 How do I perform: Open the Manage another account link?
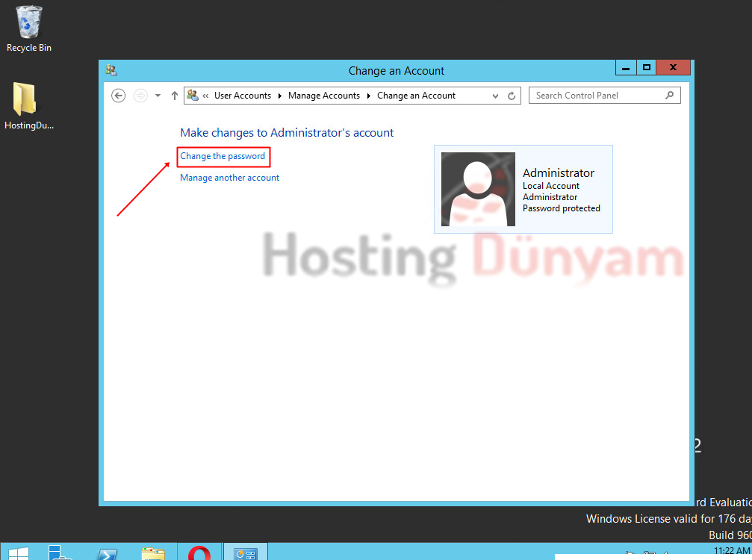click(229, 178)
